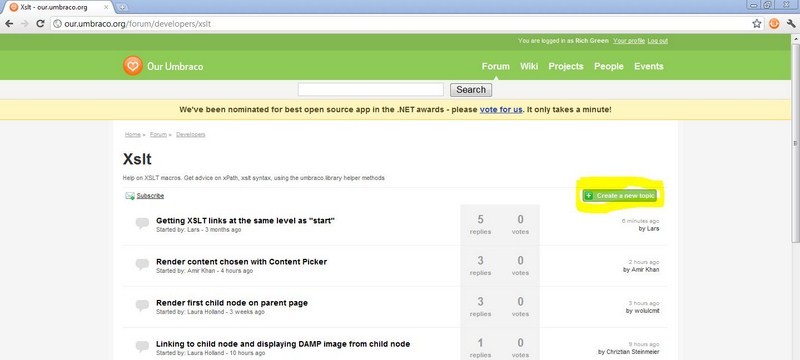Open the People navigation item
This screenshot has height=360, width=800.
pyautogui.click(x=609, y=66)
